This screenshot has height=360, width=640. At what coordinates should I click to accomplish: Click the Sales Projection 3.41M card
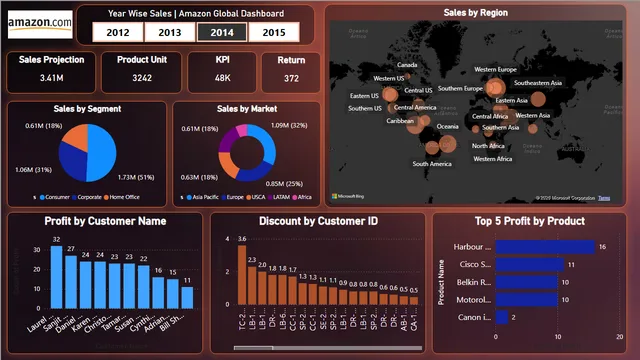tap(51, 72)
